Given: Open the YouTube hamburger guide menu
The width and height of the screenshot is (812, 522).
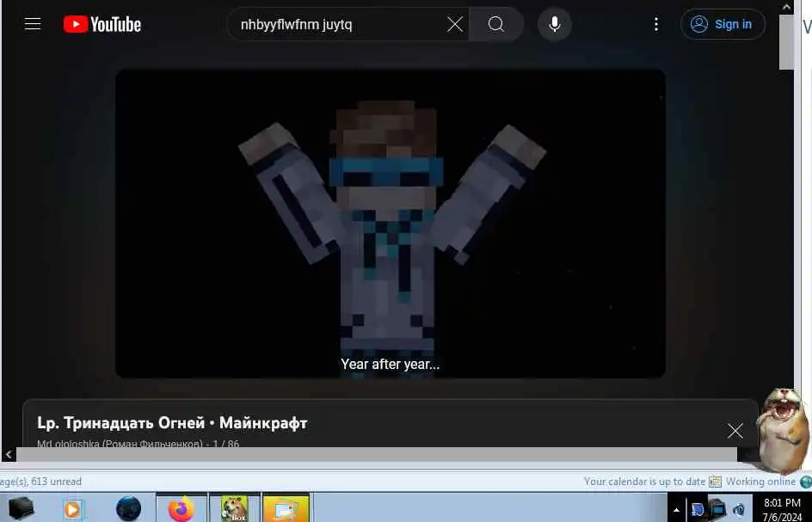Looking at the screenshot, I should [x=33, y=24].
